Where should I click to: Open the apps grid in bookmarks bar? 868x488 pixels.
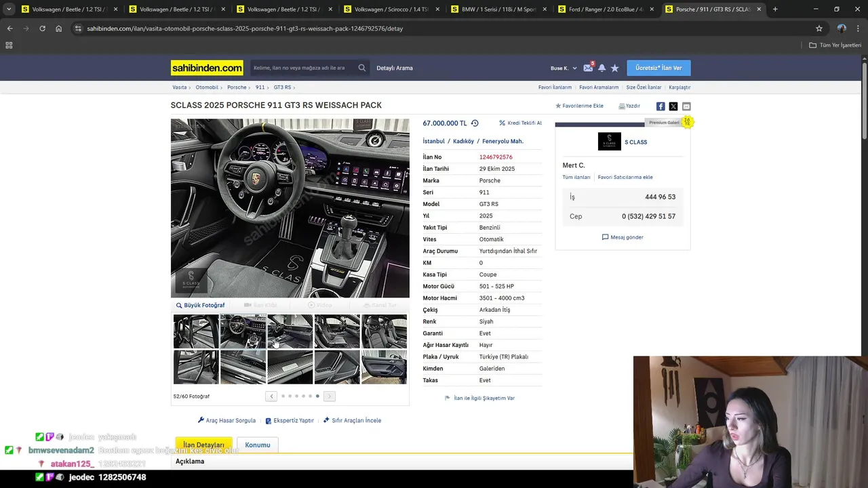9,45
